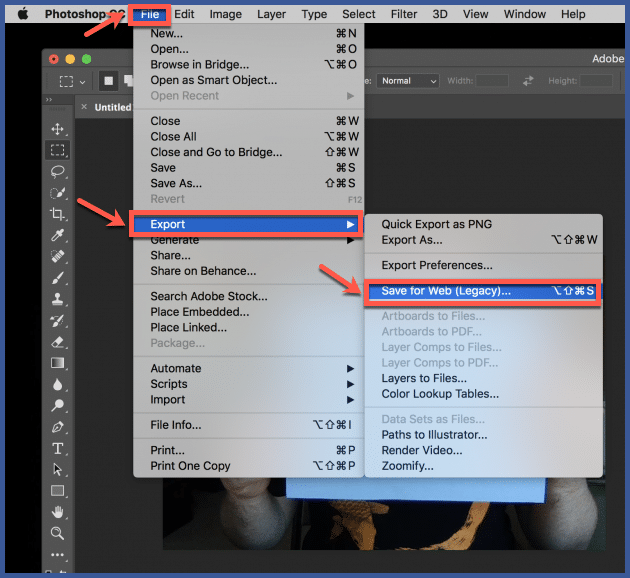
Task: Switch to the Untitled document tab
Action: [x=112, y=107]
